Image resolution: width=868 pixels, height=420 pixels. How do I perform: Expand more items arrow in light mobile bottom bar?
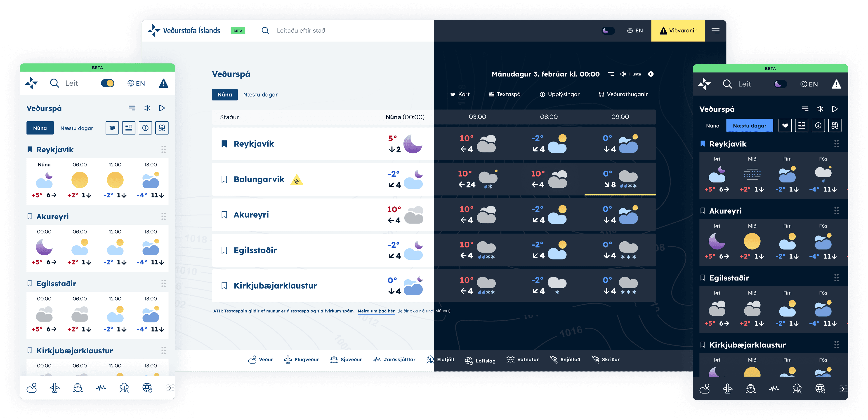pyautogui.click(x=170, y=388)
